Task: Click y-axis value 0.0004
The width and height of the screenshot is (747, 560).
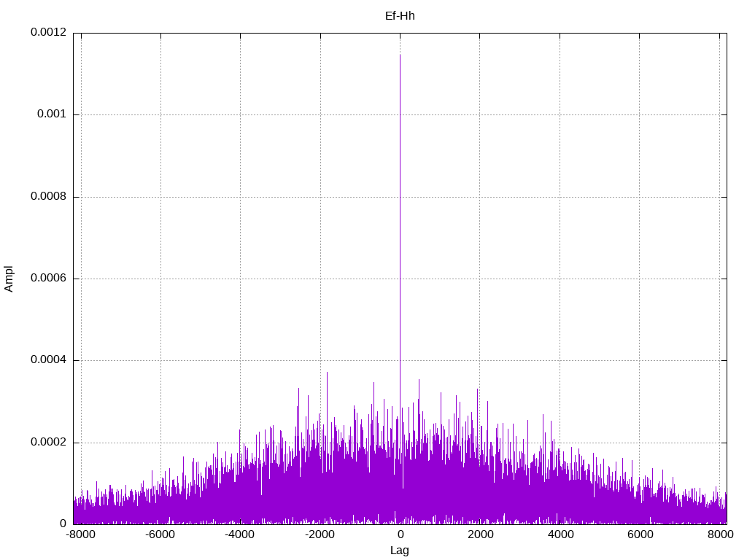Action: click(48, 360)
